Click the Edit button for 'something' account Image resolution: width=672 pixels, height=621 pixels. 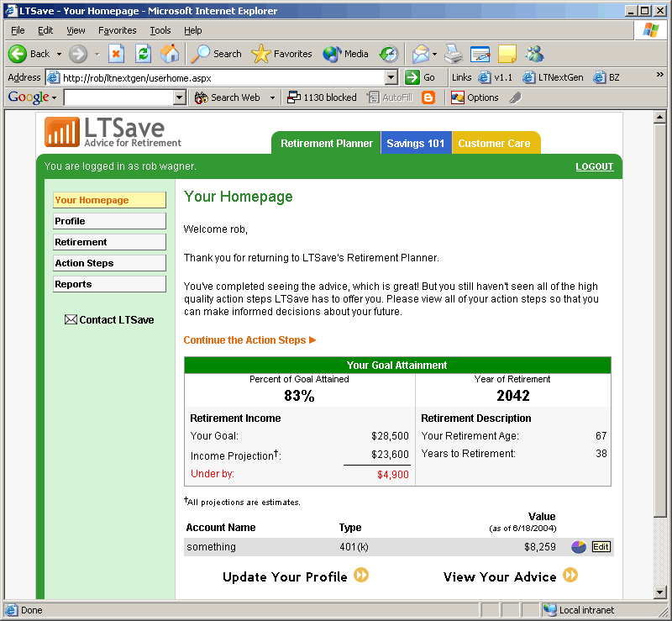(601, 547)
